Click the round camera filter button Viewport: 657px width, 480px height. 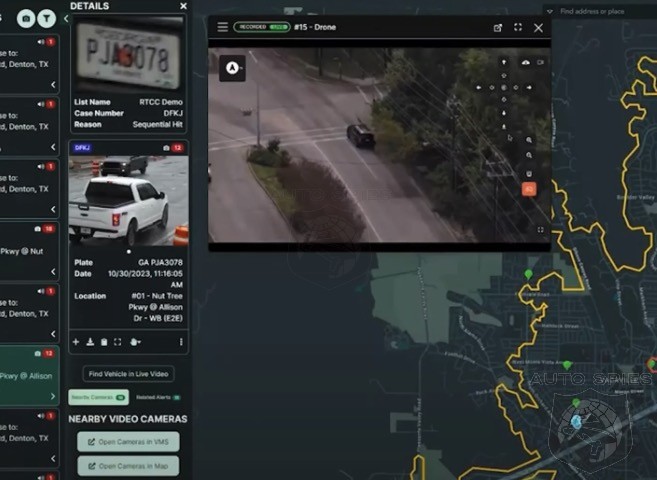(x=26, y=19)
